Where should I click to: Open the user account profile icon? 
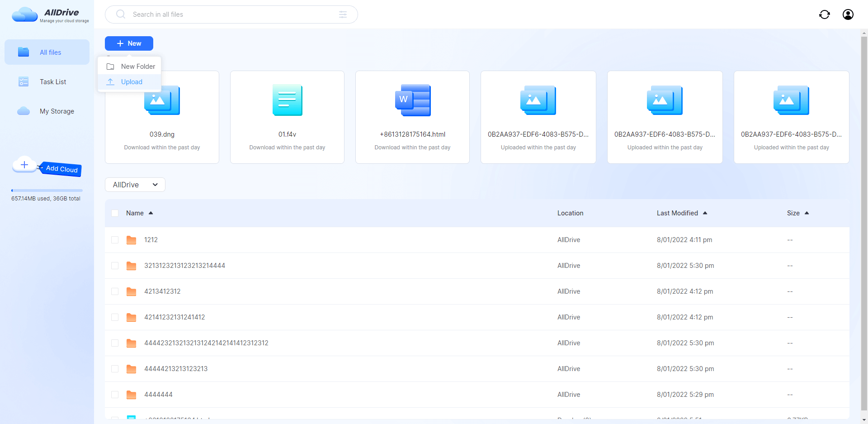point(848,14)
